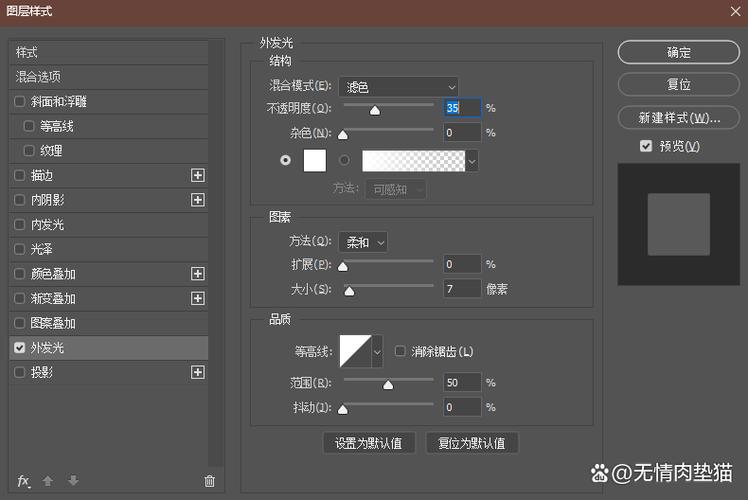Click the 抖动 value field

(462, 407)
